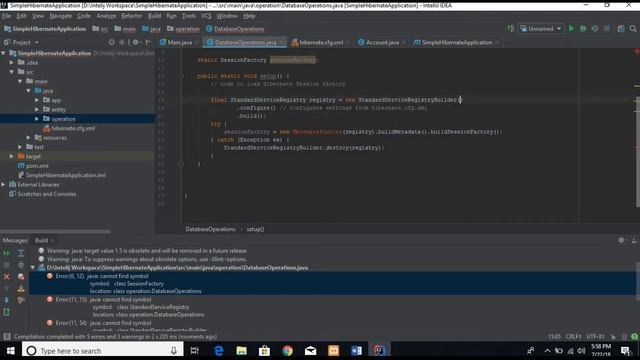Open Project panel settings gear
The width and height of the screenshot is (640, 360).
136,42
